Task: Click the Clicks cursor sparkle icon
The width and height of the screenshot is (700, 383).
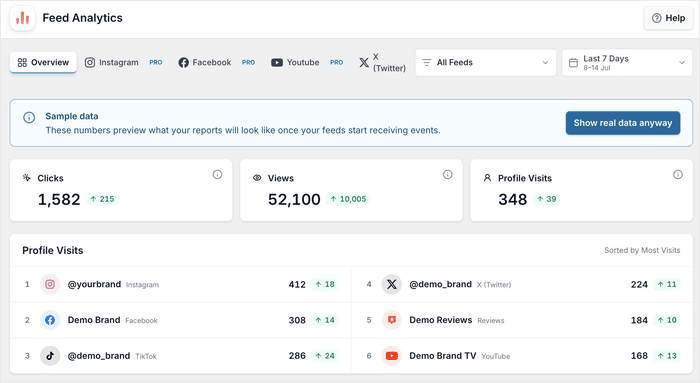Action: coord(26,178)
